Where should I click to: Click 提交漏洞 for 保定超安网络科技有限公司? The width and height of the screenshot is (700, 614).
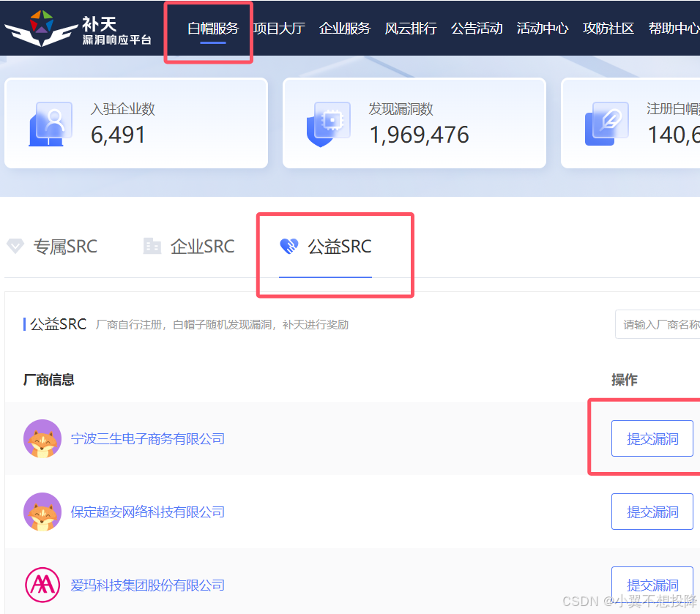[x=652, y=512]
